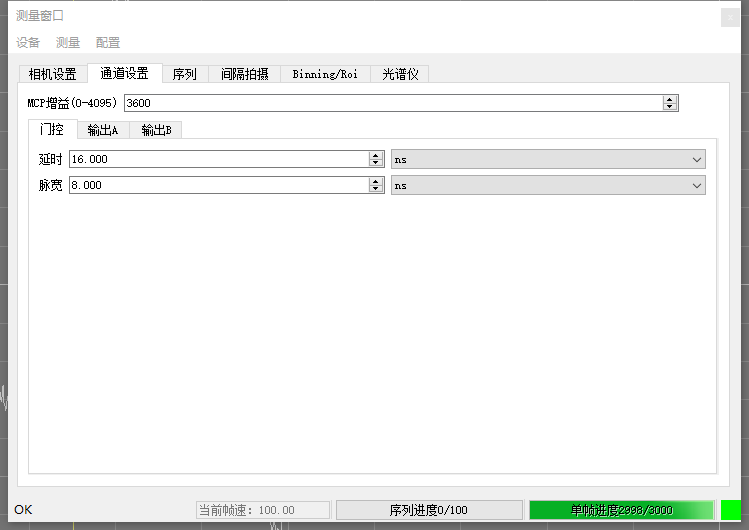Open the 间隔拍摄 tab
This screenshot has height=530, width=749.
pos(244,74)
